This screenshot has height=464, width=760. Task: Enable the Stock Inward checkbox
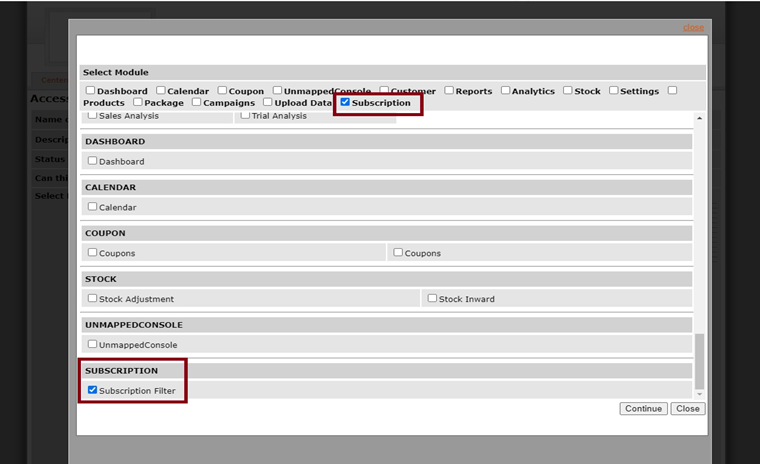(432, 298)
